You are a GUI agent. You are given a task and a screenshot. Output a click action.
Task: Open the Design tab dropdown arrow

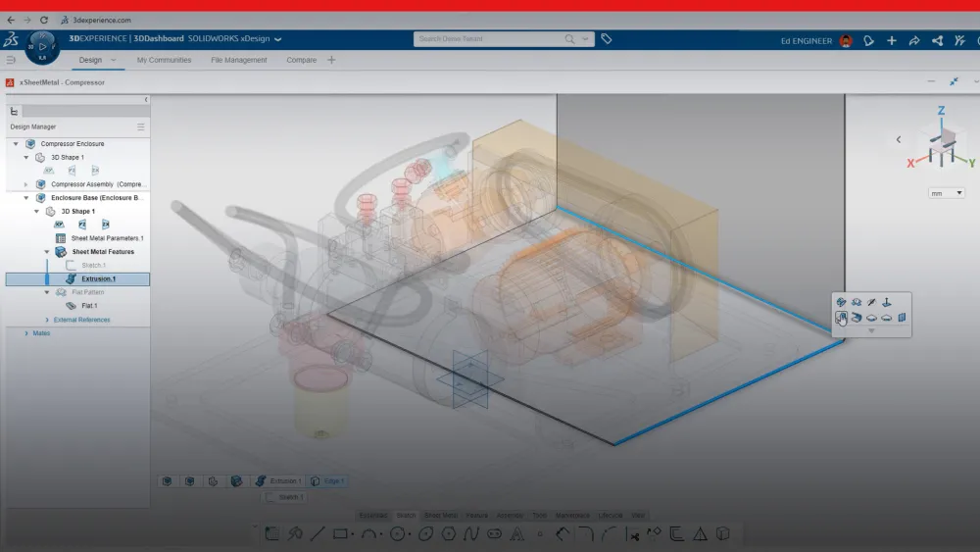click(113, 60)
